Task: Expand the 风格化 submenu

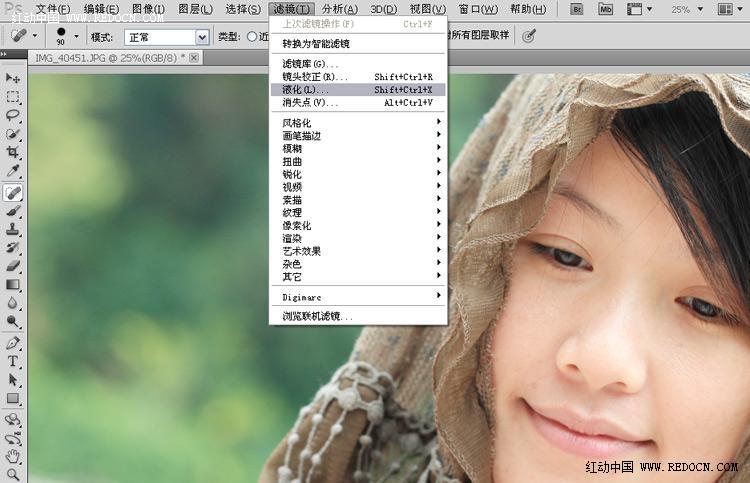Action: click(359, 122)
